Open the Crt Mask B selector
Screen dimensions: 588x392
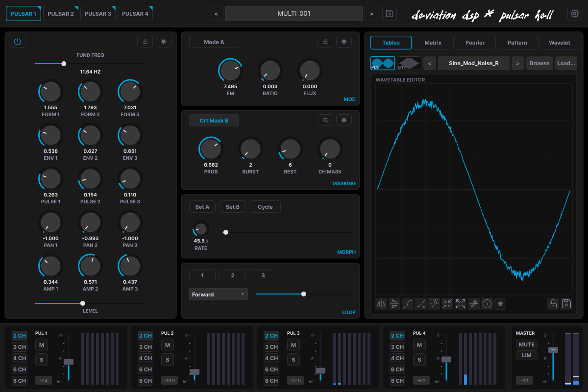214,121
